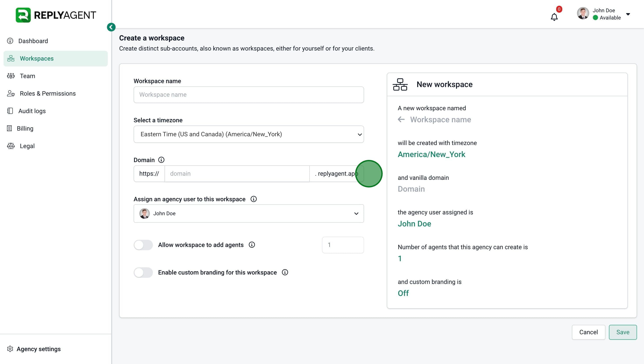Click info icon next to Allow workspace agents

click(251, 245)
